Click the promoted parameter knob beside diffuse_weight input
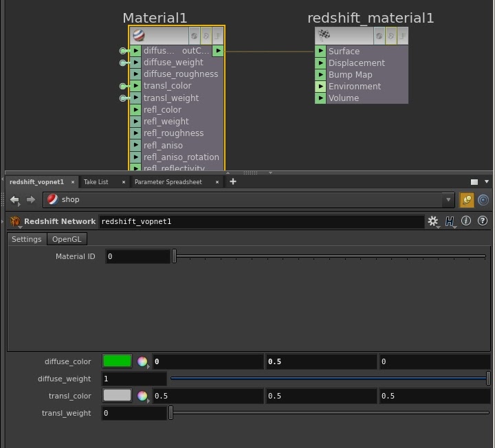The image size is (495, 448). pos(123,63)
